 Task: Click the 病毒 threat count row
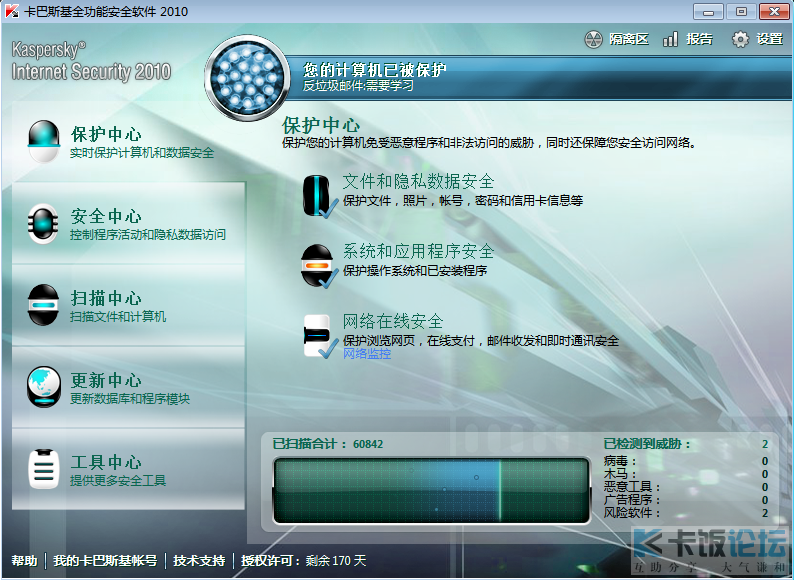point(686,461)
